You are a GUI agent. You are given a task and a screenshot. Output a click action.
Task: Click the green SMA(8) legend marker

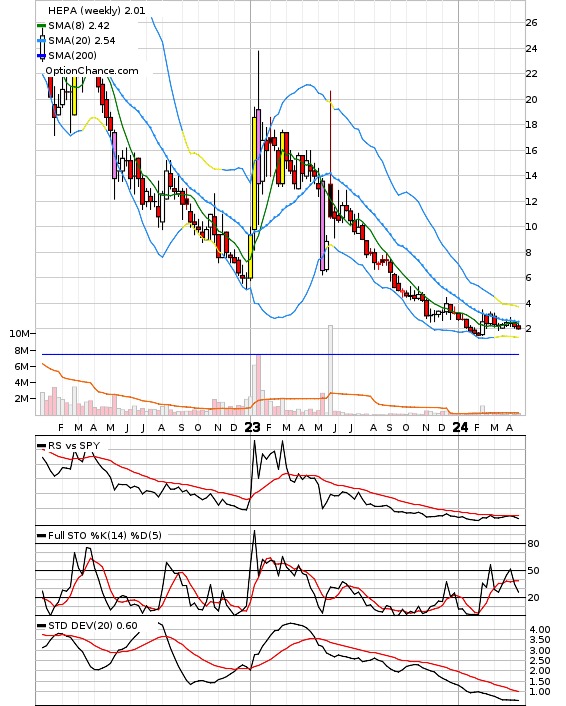41,26
